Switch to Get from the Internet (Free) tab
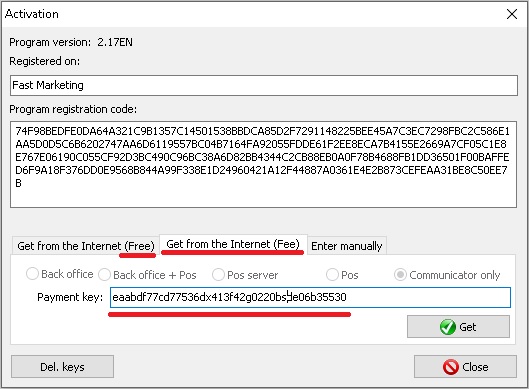This screenshot has height=389, width=529. [86, 246]
